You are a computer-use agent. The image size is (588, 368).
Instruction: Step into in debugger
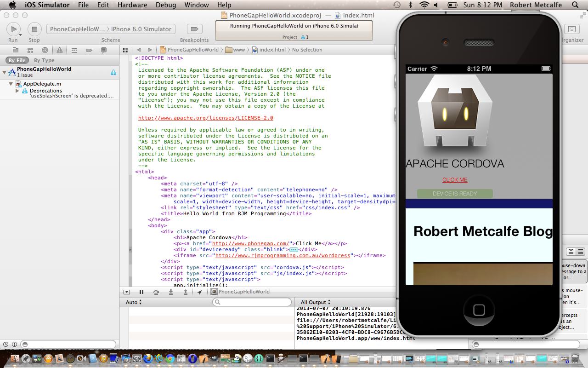[x=171, y=292]
